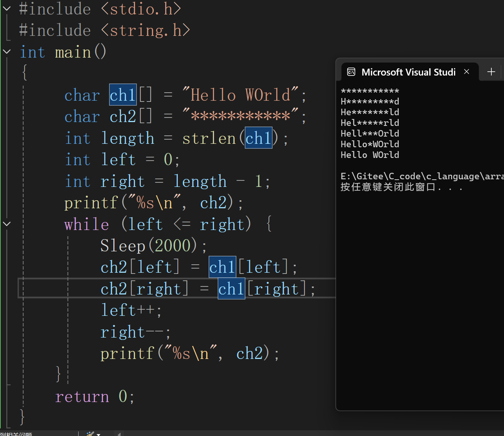Collapse the int main() function block

(x=7, y=51)
